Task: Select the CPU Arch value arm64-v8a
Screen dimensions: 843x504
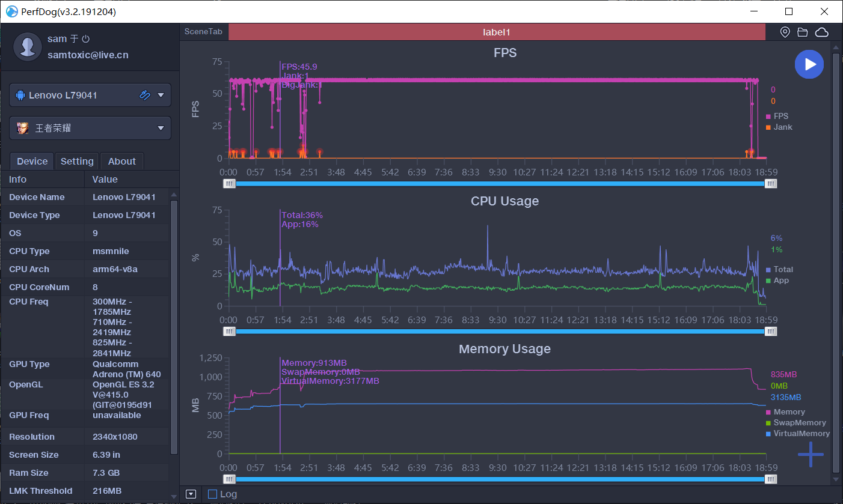Action: [115, 269]
